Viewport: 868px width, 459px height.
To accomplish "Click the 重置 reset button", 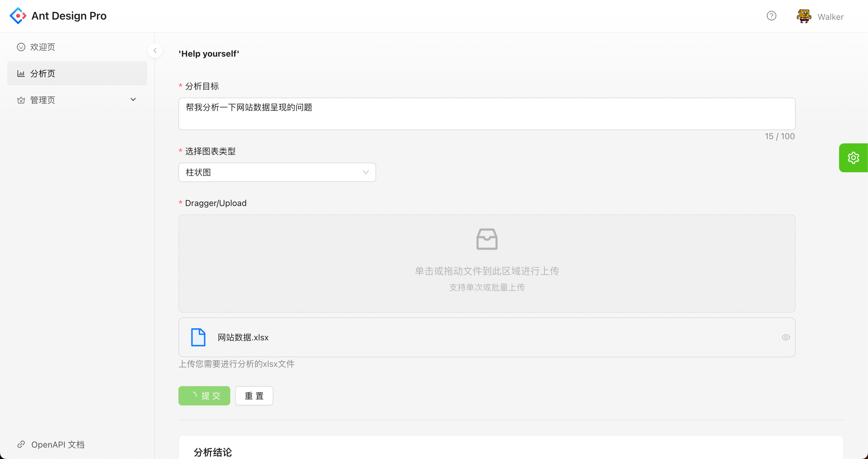I will (x=254, y=396).
